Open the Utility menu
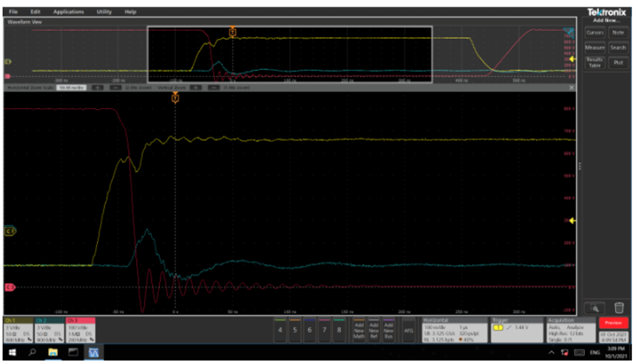The width and height of the screenshot is (638, 364). coord(104,13)
